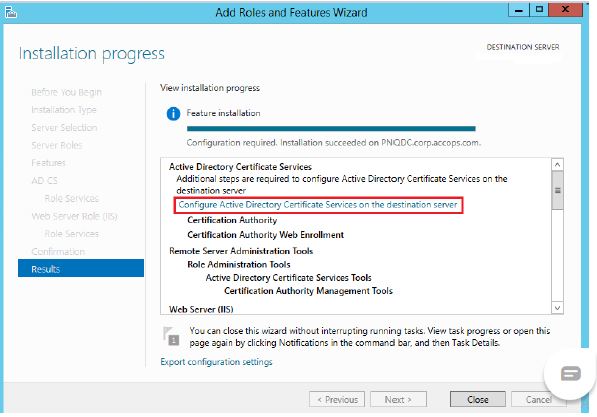Screen dimensions: 597x417
Task: Click the scroll down arrow in results list
Action: click(557, 307)
